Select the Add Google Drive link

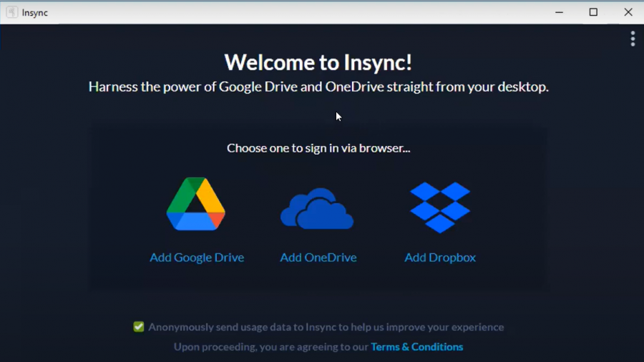click(197, 258)
